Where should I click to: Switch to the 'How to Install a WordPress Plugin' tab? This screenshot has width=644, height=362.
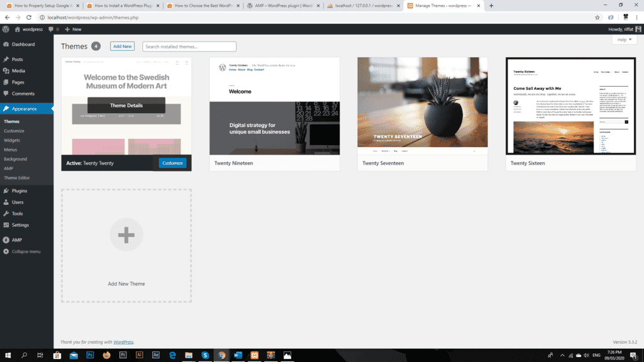click(123, 6)
